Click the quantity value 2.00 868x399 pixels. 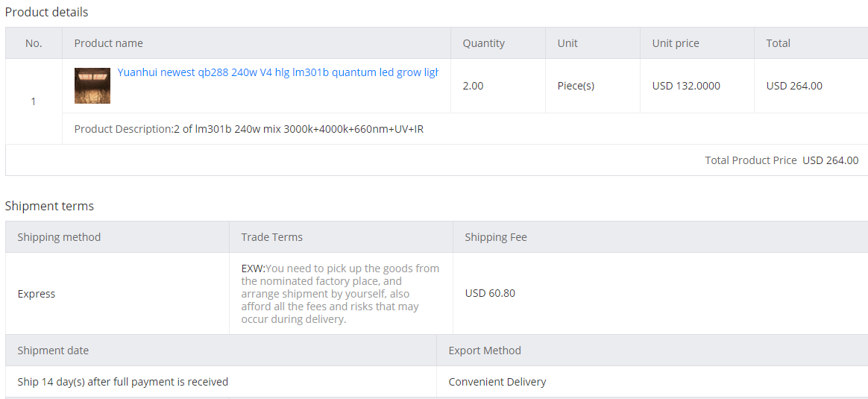click(x=473, y=86)
